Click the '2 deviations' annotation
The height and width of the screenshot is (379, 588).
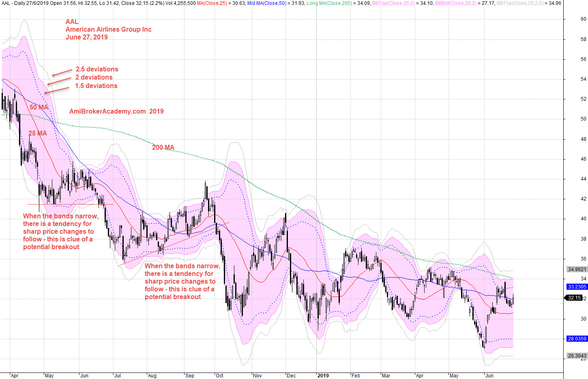(x=94, y=77)
